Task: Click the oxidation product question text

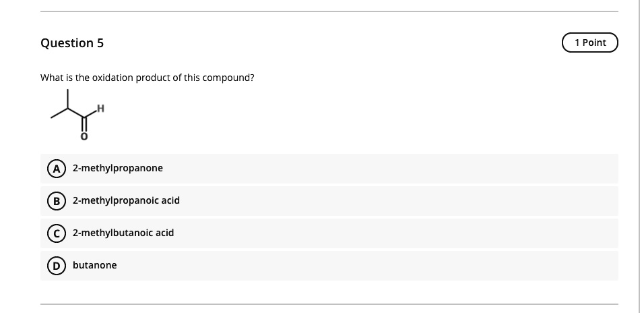Action: [x=147, y=78]
